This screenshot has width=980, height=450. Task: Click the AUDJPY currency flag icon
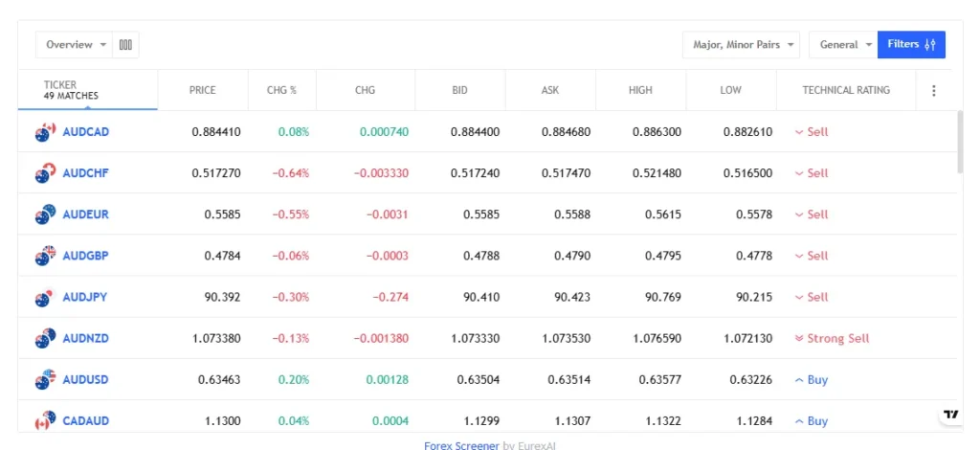pos(45,297)
